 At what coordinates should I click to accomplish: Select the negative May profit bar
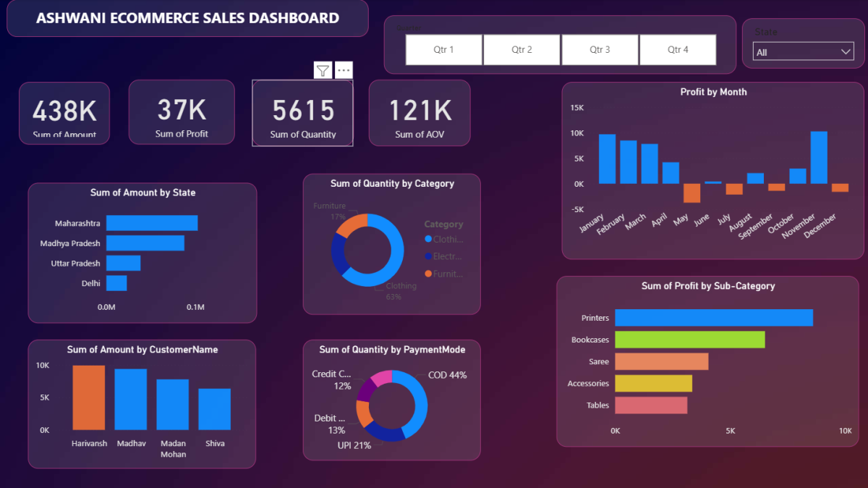click(692, 193)
